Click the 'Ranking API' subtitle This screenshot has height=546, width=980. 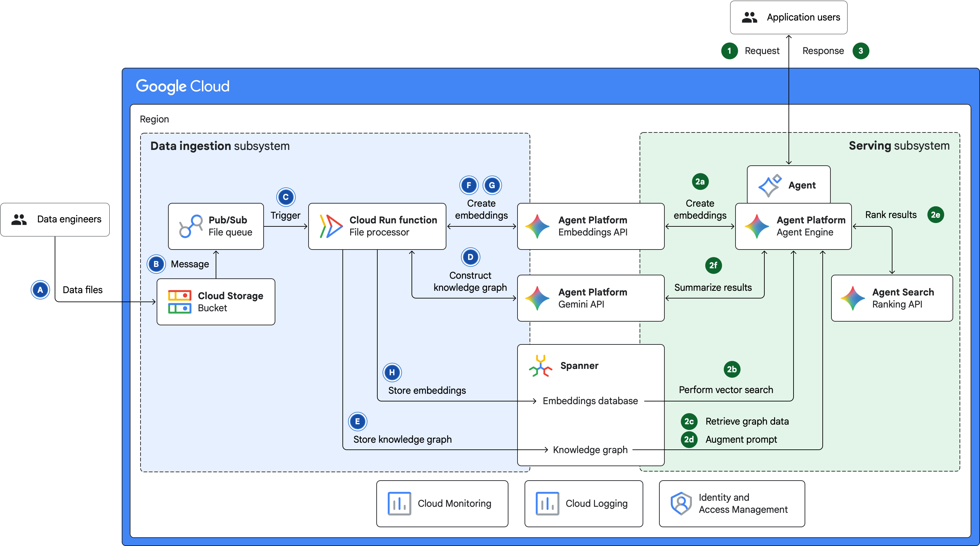point(897,305)
